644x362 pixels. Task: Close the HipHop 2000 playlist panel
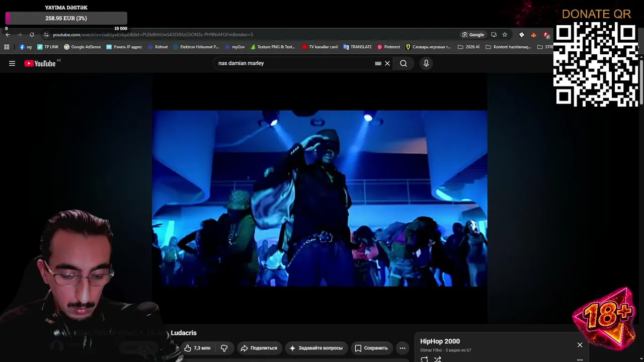(x=580, y=345)
